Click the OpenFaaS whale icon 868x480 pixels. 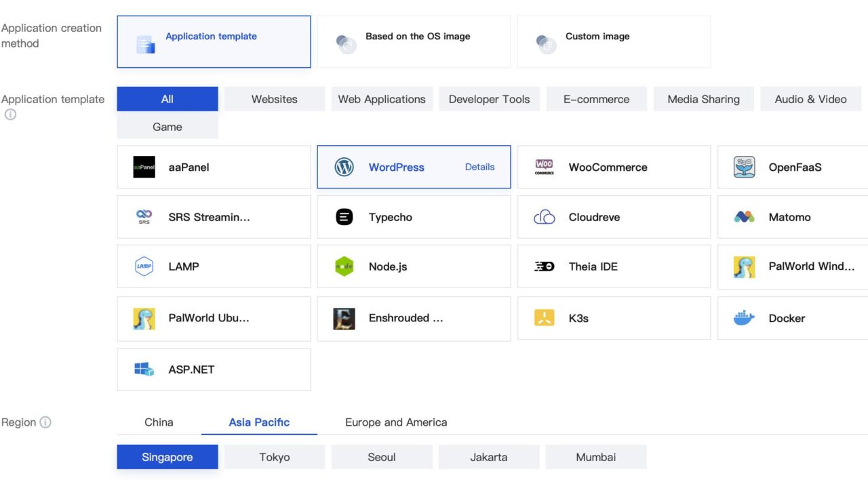pos(745,167)
